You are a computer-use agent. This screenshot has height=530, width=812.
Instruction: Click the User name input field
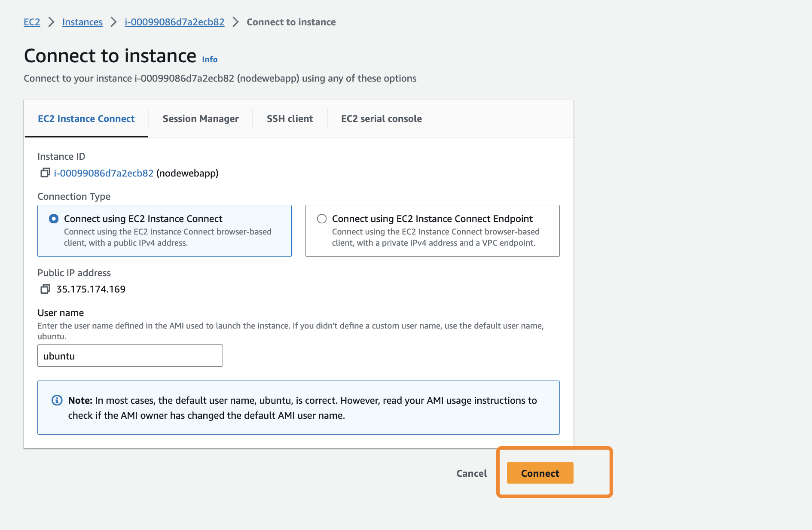130,356
